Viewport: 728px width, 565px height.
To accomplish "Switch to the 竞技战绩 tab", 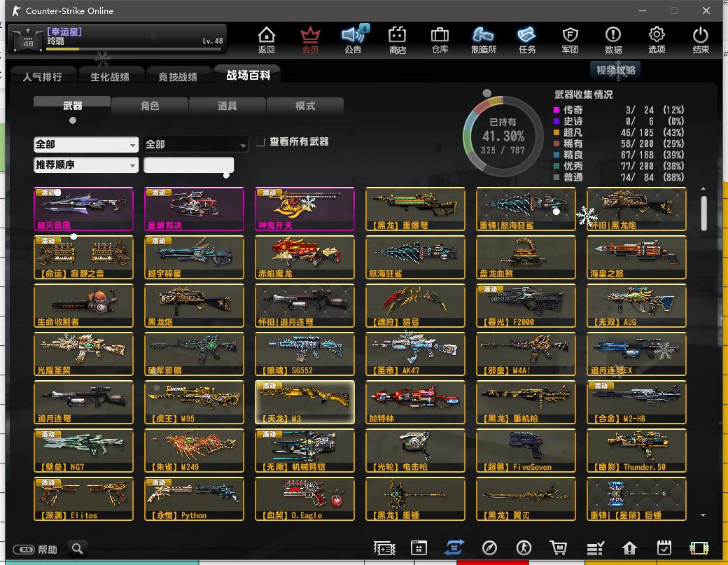I will (178, 76).
